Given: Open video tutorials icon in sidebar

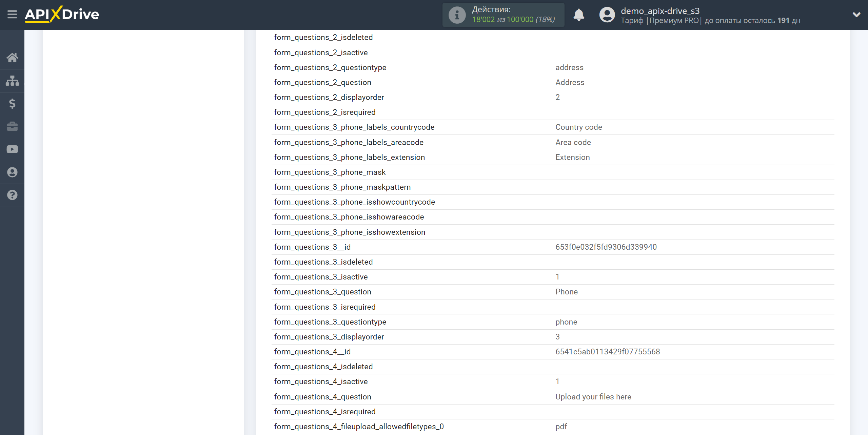Looking at the screenshot, I should pos(12,149).
